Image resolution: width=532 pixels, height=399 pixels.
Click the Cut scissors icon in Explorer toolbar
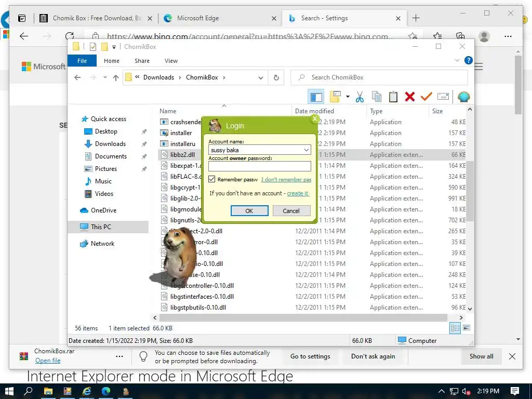tap(360, 97)
